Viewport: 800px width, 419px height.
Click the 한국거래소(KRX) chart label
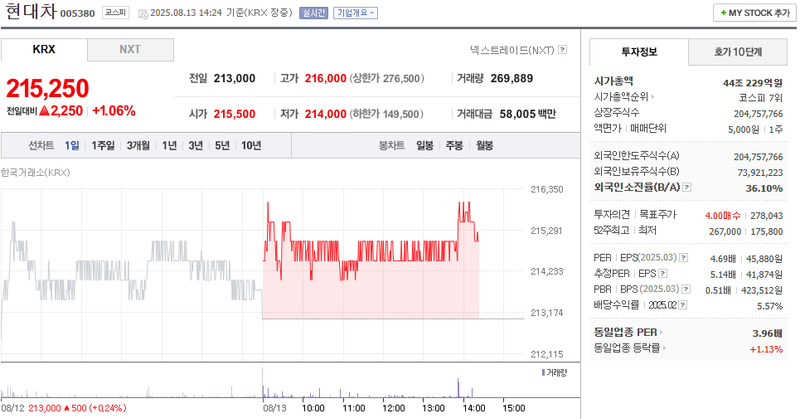(35, 172)
